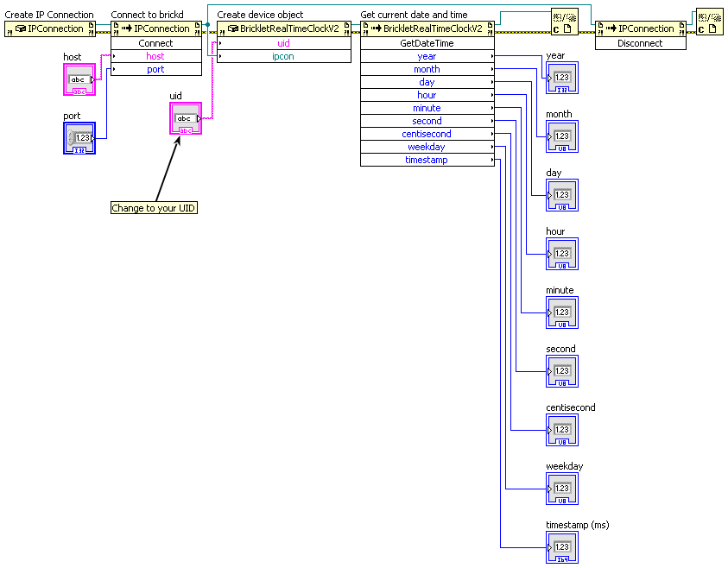728x568 pixels.
Task: Click the Close Reference node after Disconnect
Action: pos(709,22)
